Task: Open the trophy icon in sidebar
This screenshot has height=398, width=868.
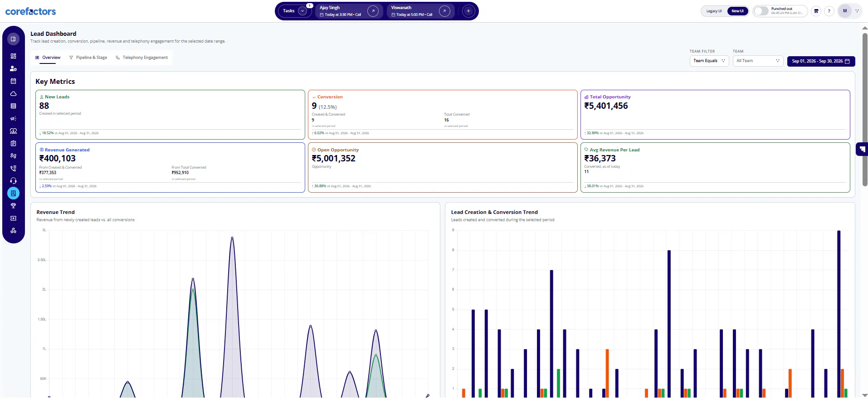Action: click(x=13, y=206)
